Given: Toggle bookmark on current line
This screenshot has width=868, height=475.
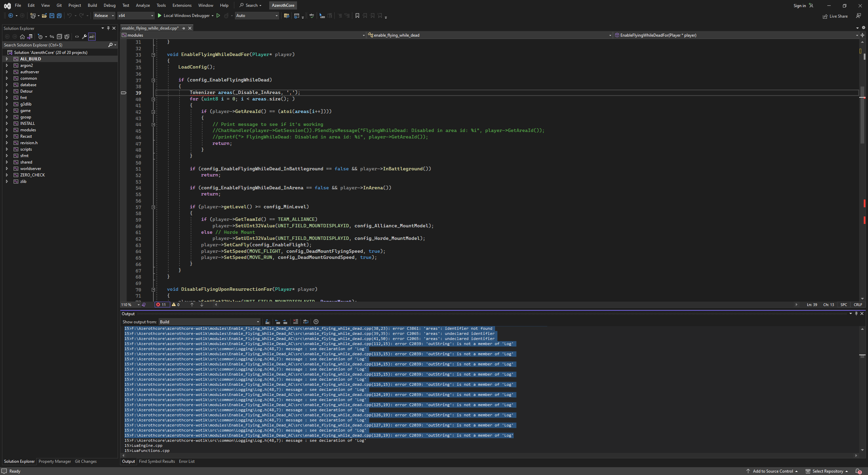Looking at the screenshot, I should coord(357,16).
